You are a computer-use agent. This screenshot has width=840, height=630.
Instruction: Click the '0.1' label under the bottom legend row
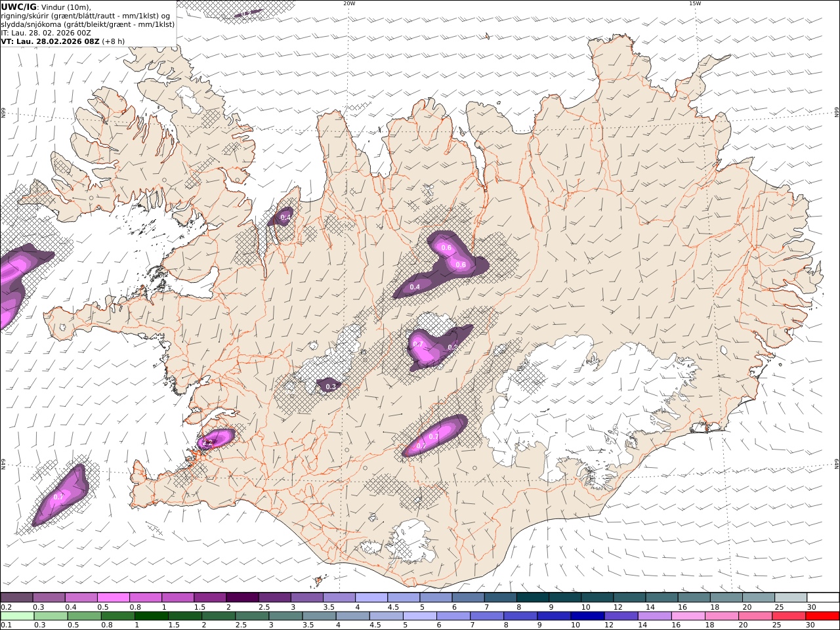click(x=5, y=625)
